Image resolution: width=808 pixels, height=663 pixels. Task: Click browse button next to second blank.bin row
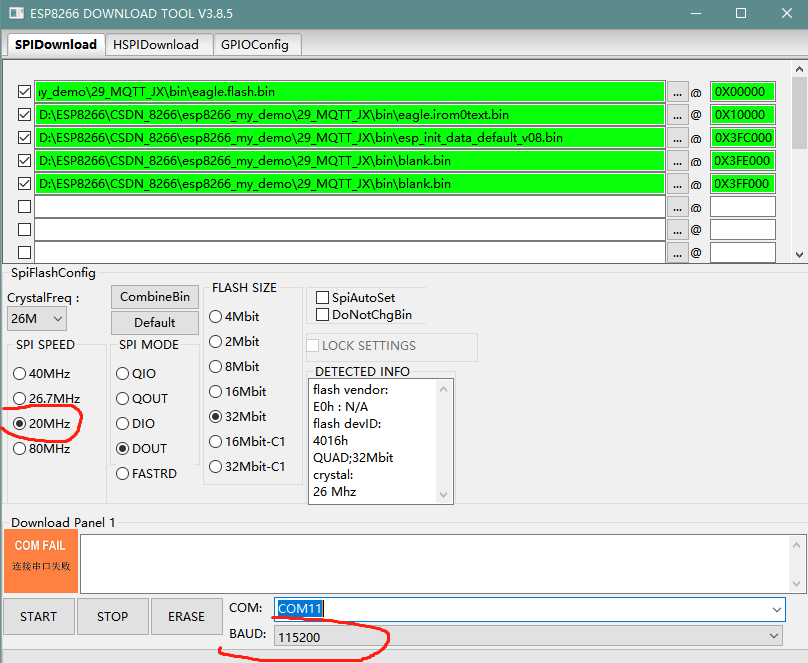(x=677, y=183)
